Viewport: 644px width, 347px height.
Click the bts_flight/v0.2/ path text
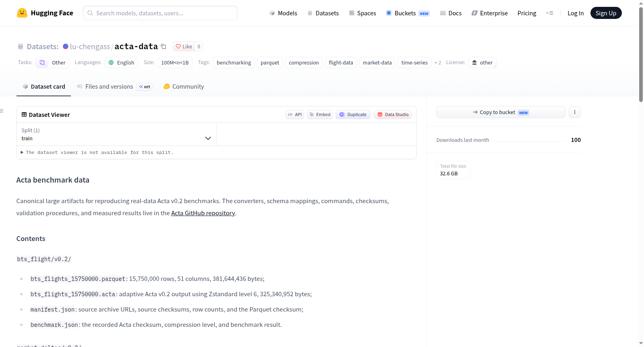point(44,259)
